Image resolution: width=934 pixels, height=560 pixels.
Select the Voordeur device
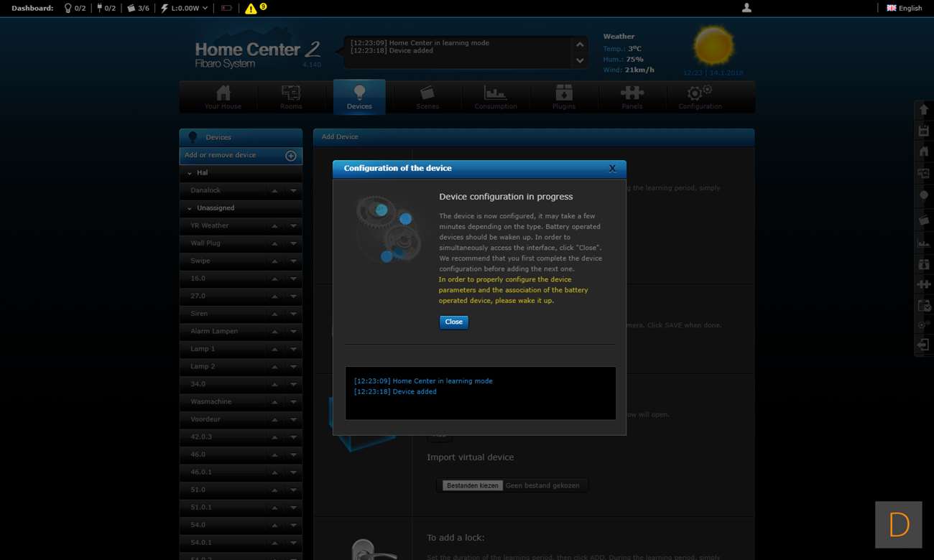[205, 419]
